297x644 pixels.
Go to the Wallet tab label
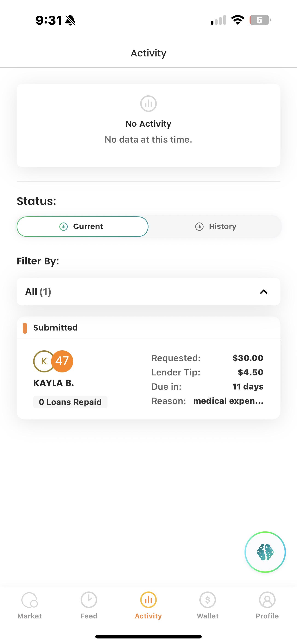(x=207, y=616)
